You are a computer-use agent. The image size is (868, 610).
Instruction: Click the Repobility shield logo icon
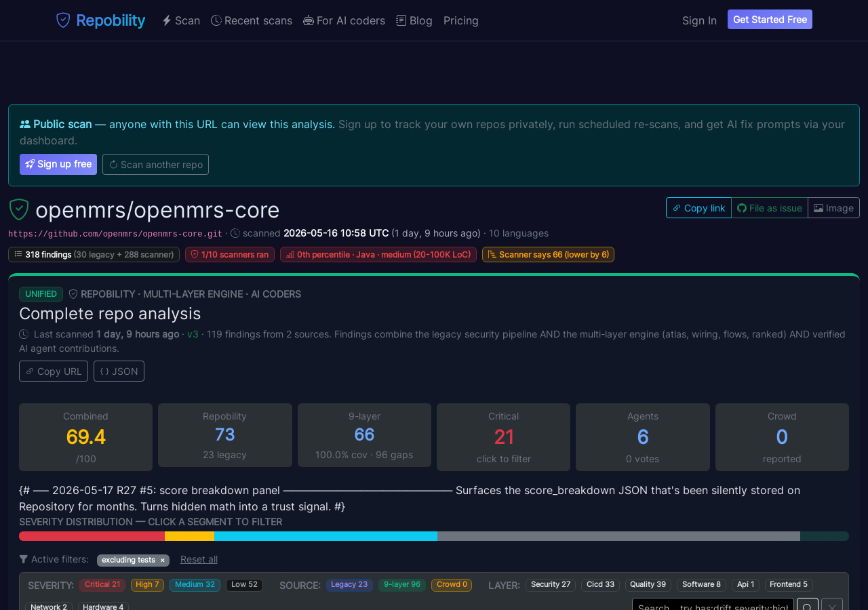tap(63, 20)
